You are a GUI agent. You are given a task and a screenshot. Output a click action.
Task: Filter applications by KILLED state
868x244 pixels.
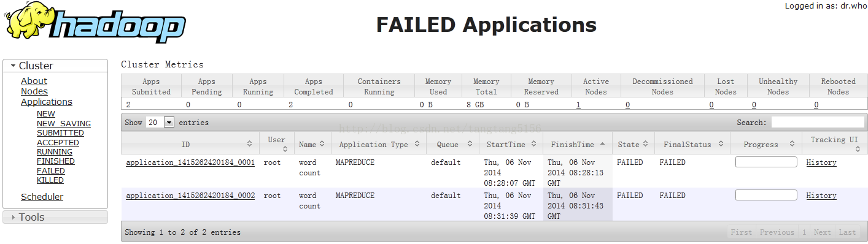[50, 180]
